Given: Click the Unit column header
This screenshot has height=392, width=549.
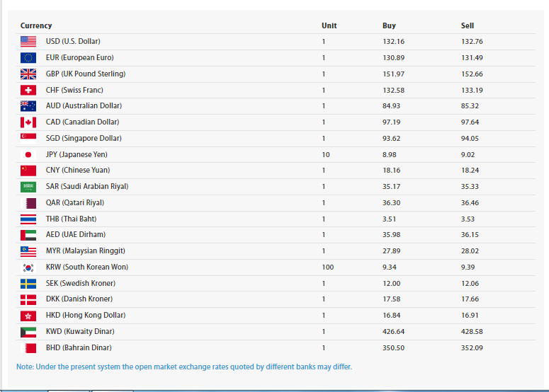Looking at the screenshot, I should [329, 25].
